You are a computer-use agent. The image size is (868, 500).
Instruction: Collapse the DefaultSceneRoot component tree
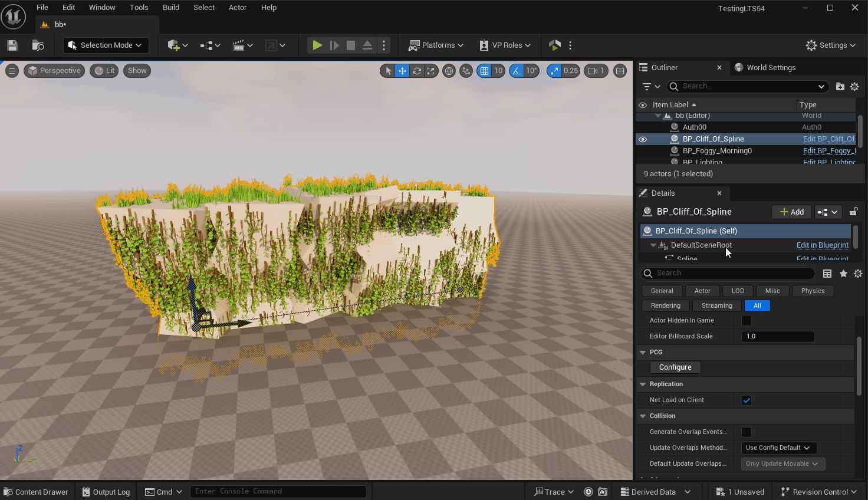653,245
